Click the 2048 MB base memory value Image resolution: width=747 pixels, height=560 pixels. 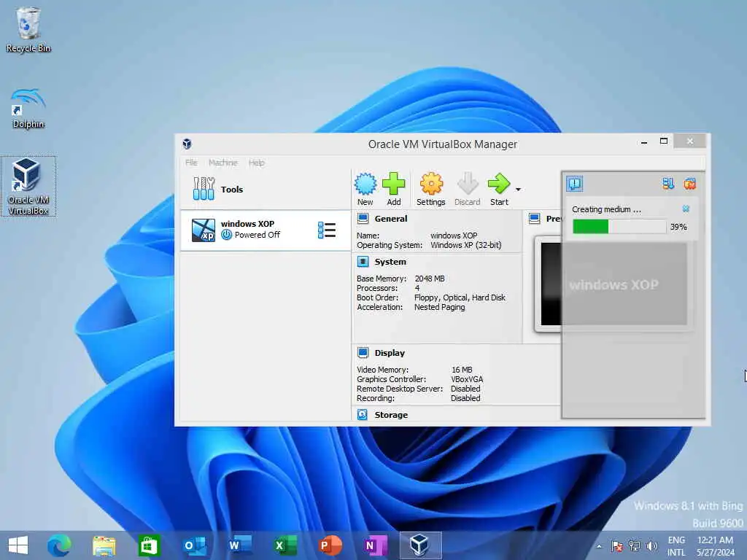(x=430, y=279)
